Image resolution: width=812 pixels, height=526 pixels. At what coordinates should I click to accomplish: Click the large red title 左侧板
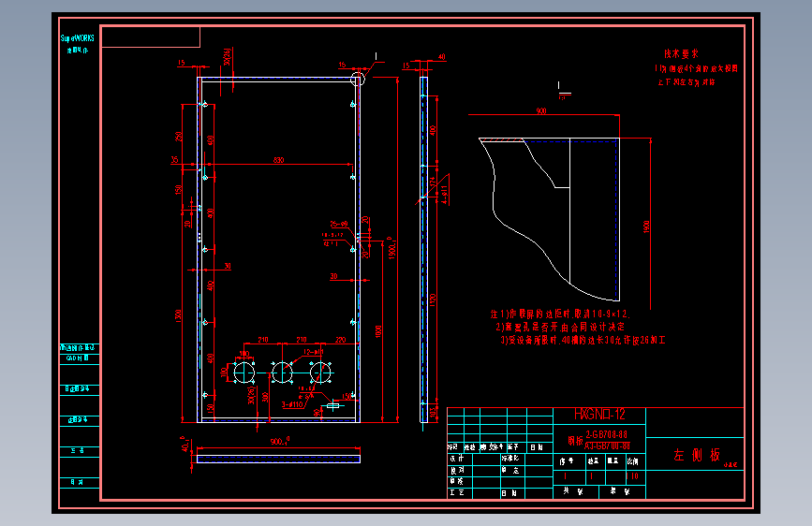pos(697,455)
